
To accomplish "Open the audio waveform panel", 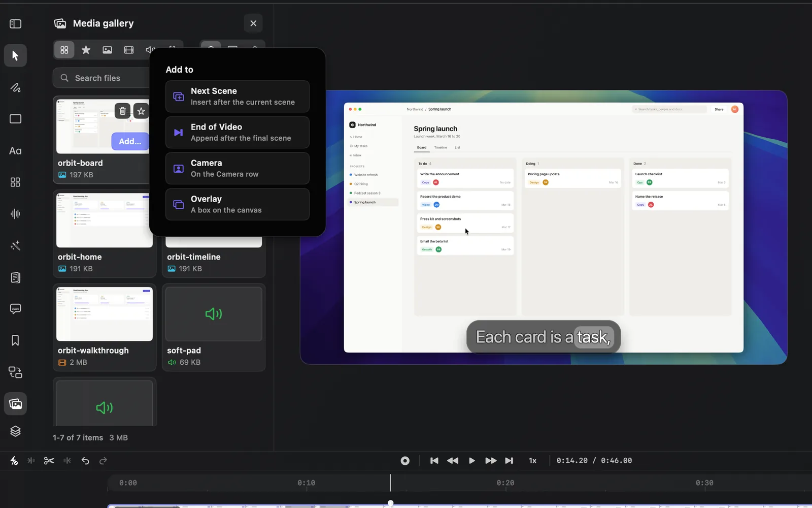I will tap(15, 214).
